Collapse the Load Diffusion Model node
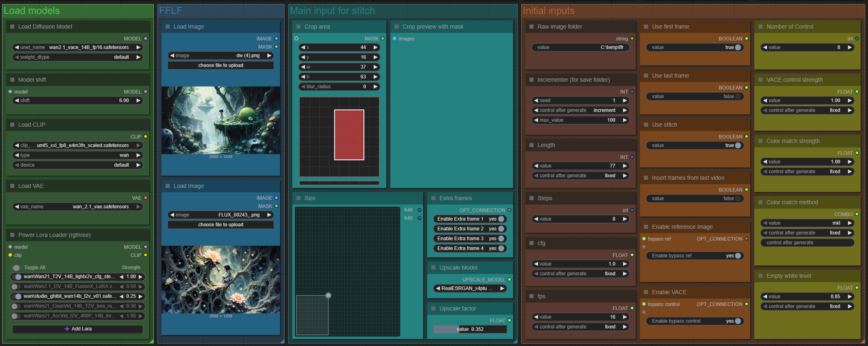The image size is (868, 346). 12,27
